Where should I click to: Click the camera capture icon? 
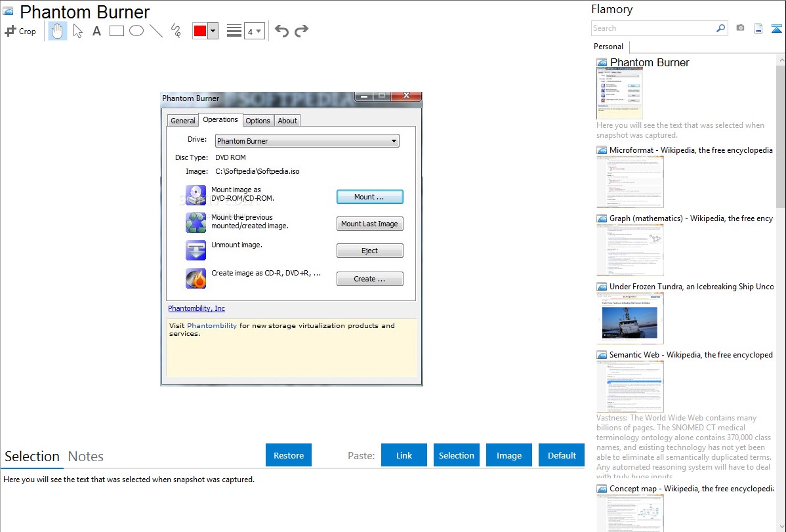(x=740, y=28)
